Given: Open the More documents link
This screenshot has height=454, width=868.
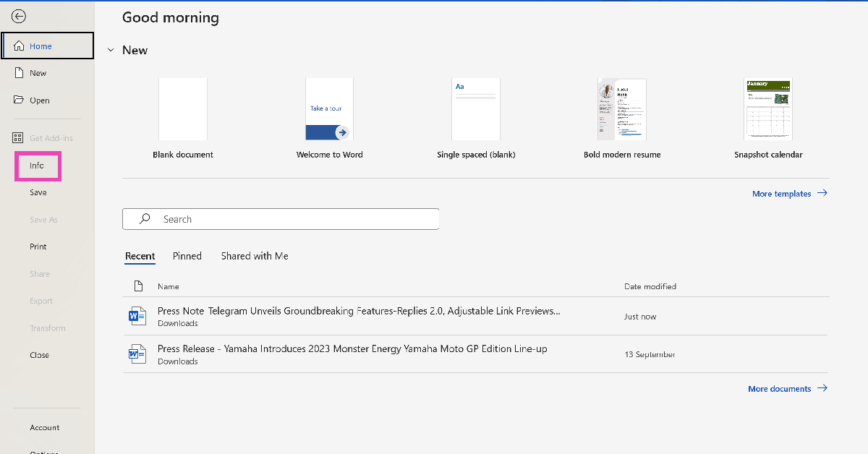Looking at the screenshot, I should [x=787, y=389].
